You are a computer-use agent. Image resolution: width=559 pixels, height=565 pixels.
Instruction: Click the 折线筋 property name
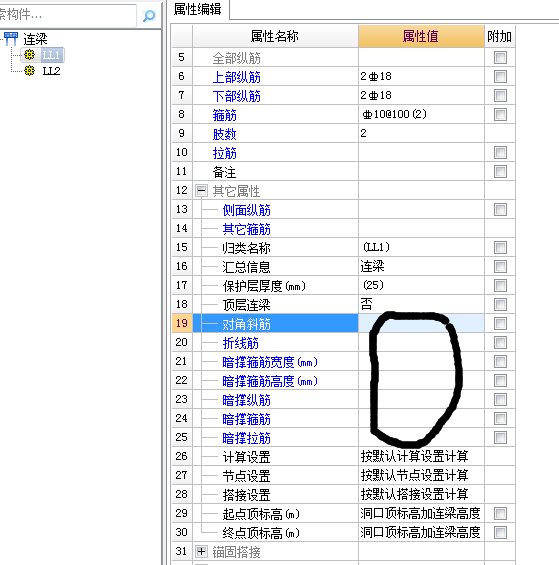240,343
